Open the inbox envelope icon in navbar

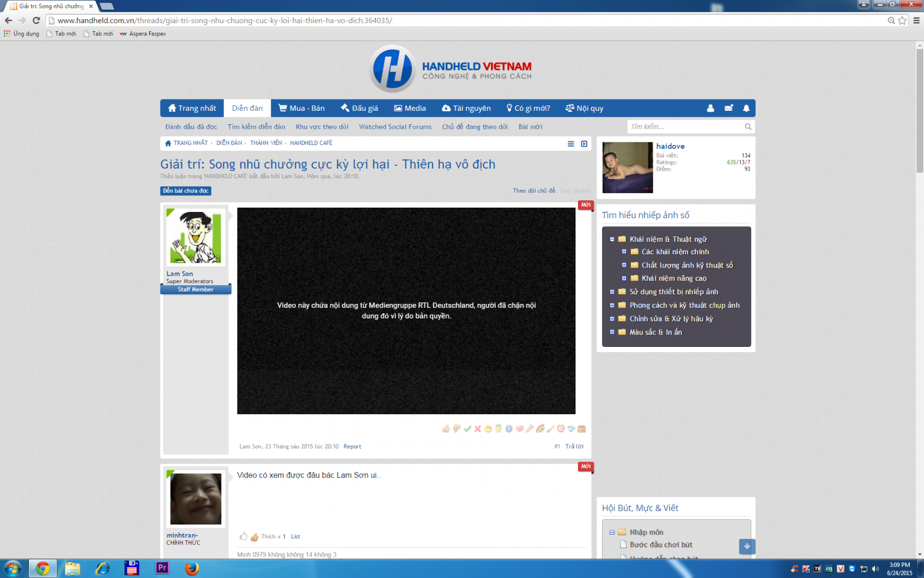(x=728, y=108)
